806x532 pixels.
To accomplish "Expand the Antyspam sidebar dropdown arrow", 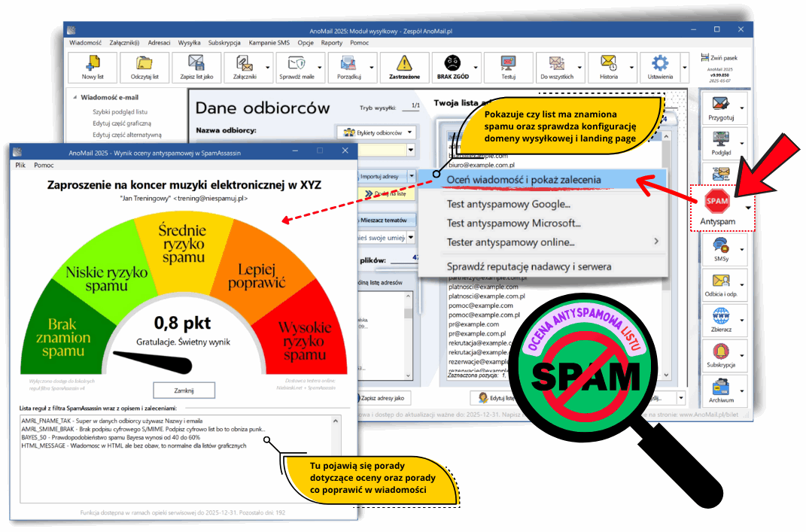I will click(748, 208).
